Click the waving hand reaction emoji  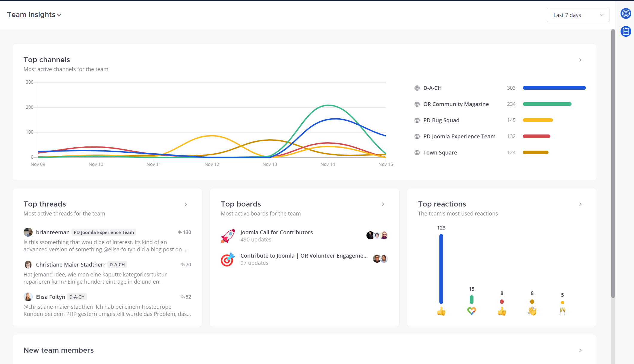click(x=532, y=311)
